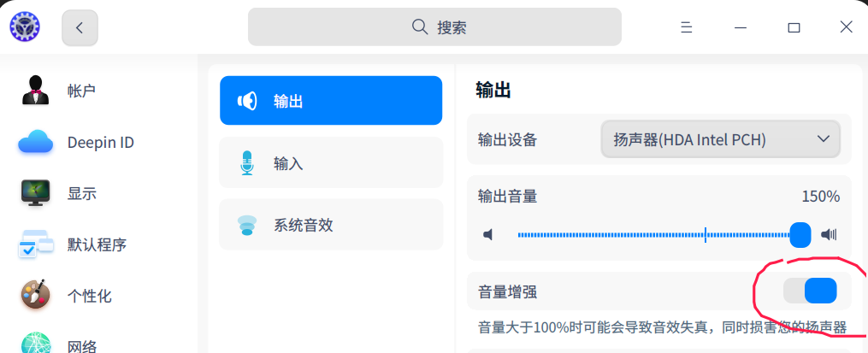
Task: Disable the 音量增强 volume boost switch
Action: click(x=810, y=291)
